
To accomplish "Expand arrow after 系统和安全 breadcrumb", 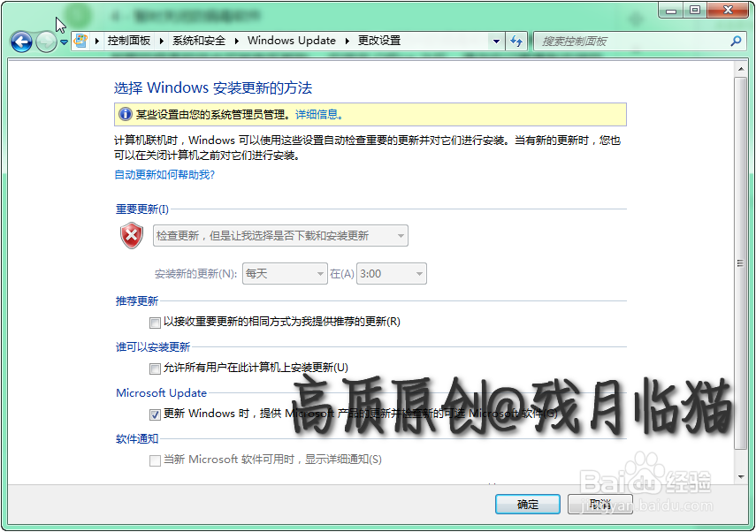I will click(237, 41).
